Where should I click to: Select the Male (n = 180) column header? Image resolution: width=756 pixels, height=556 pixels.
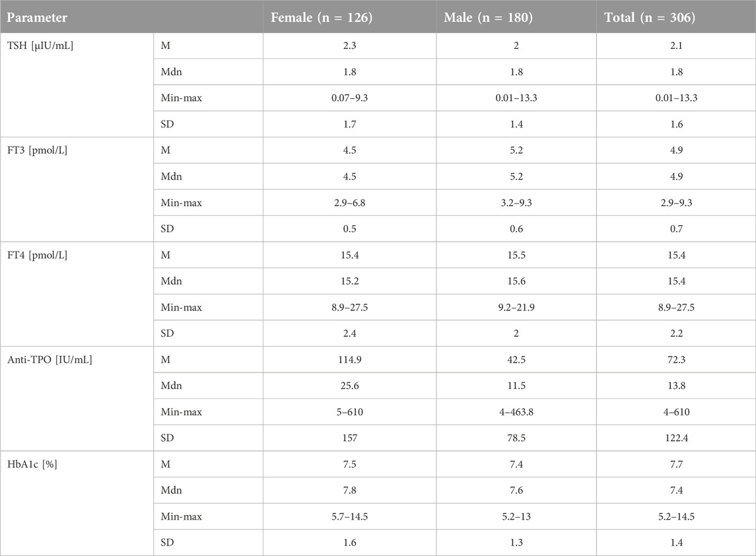tap(488, 17)
